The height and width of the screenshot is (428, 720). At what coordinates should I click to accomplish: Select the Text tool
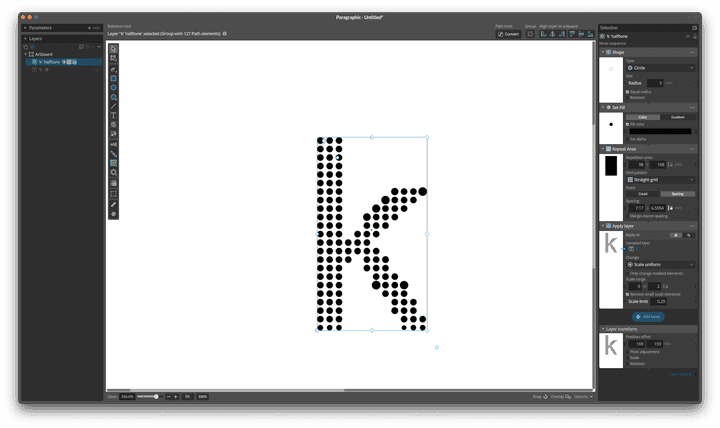(x=113, y=116)
